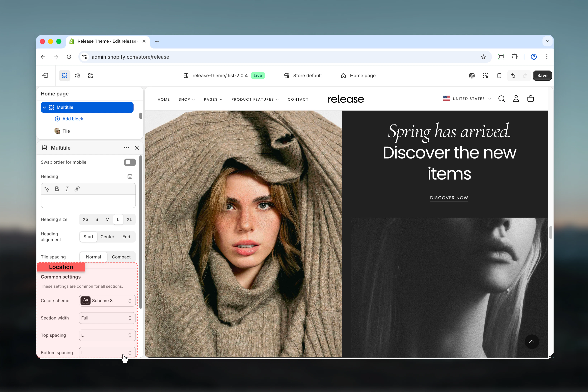The image size is (588, 392).
Task: Open the release-theme/ list-2.0.4 theme selector
Action: pos(224,75)
